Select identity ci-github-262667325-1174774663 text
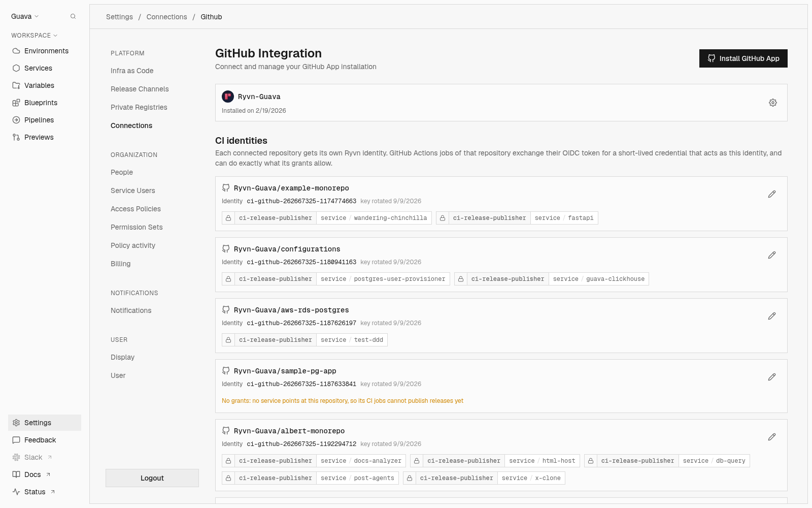This screenshot has height=508, width=812. pyautogui.click(x=301, y=201)
